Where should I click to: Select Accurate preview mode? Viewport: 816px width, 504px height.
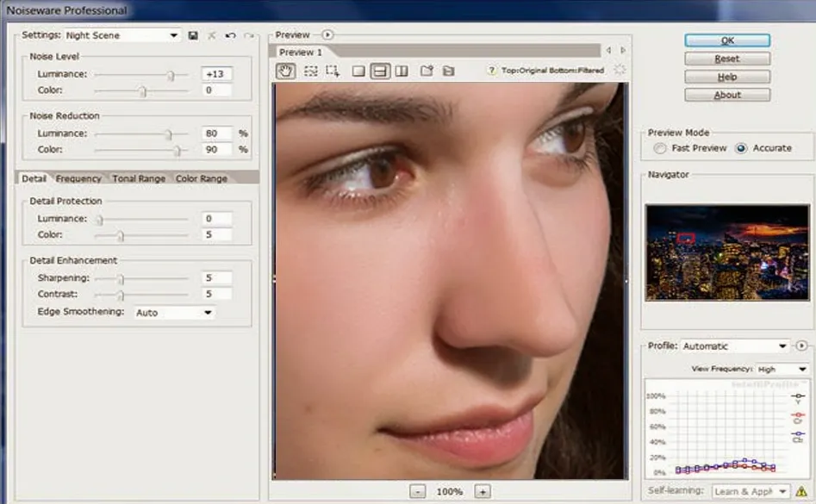(x=741, y=148)
